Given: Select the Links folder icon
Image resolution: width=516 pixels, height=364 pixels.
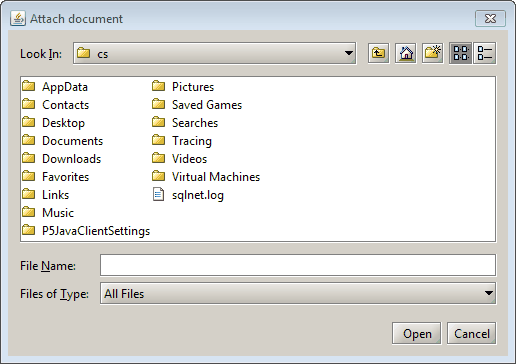Looking at the screenshot, I should (x=29, y=194).
